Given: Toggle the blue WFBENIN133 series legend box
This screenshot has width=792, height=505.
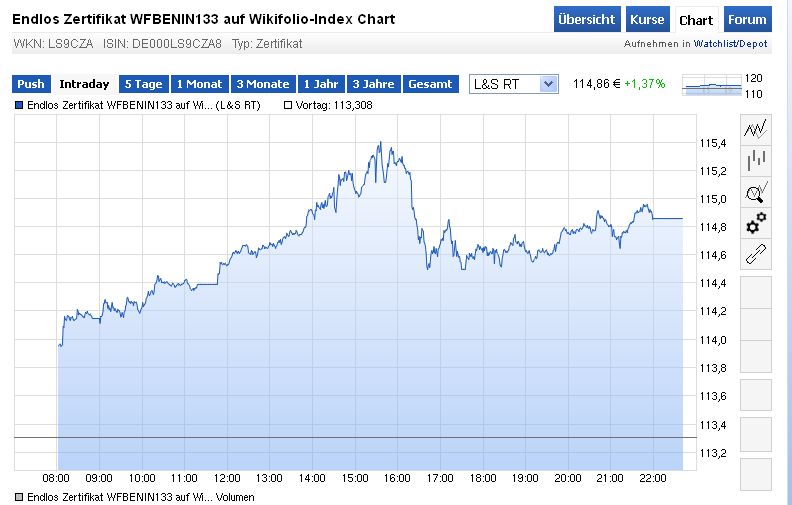Looking at the screenshot, I should coord(19,104).
